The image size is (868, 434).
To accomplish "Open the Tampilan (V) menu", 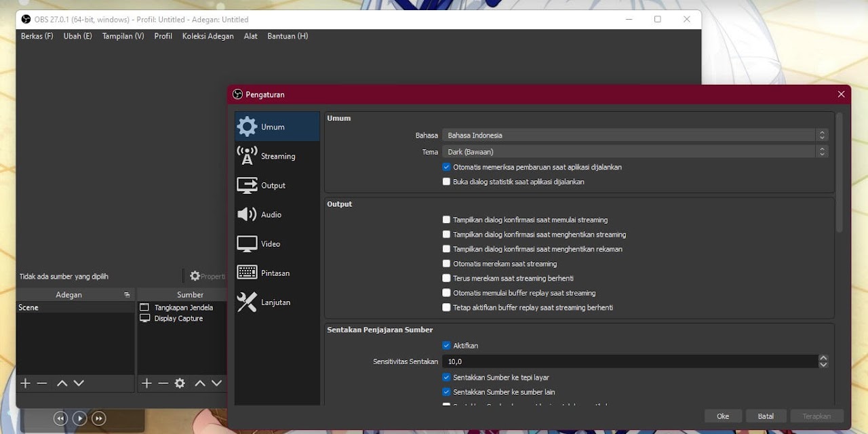I will pos(123,36).
